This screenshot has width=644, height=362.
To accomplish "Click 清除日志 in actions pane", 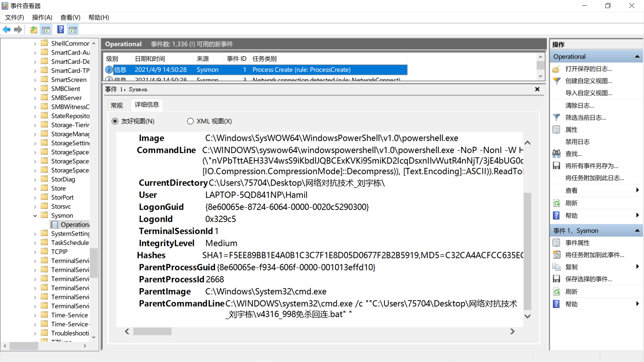I will 579,106.
